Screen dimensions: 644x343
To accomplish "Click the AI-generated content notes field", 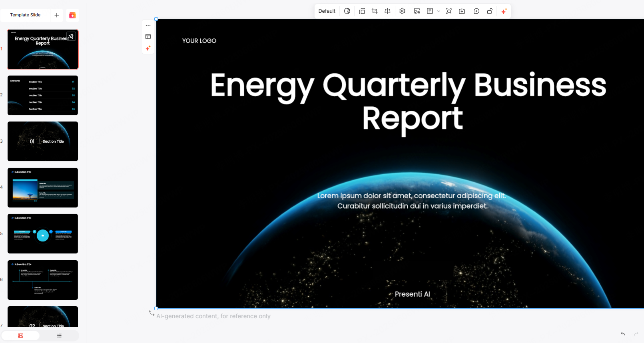I will point(213,316).
